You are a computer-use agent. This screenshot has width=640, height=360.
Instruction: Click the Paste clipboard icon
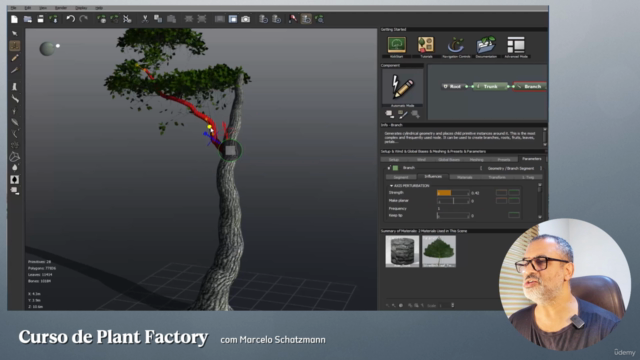coord(171,19)
